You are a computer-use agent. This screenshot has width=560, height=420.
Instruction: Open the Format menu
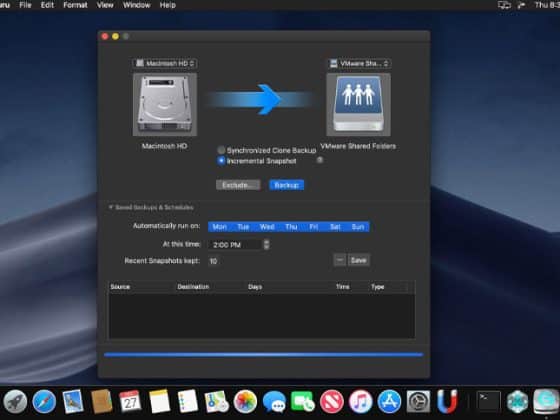[75, 5]
